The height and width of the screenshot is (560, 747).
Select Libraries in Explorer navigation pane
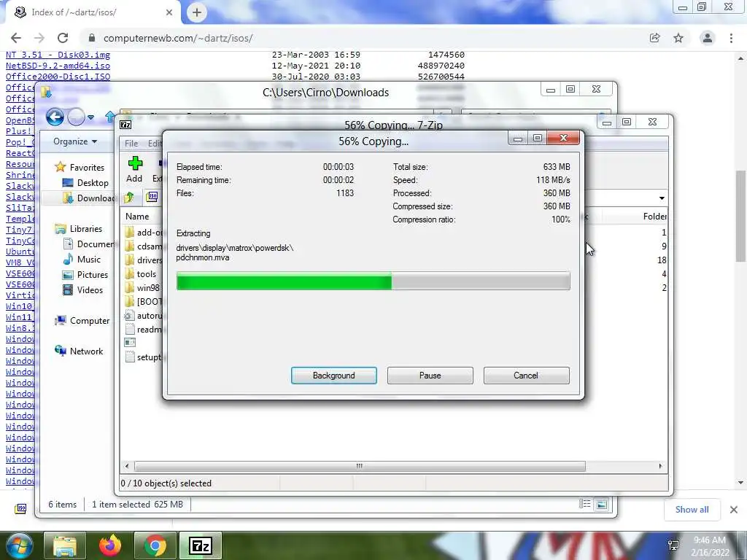tap(86, 228)
